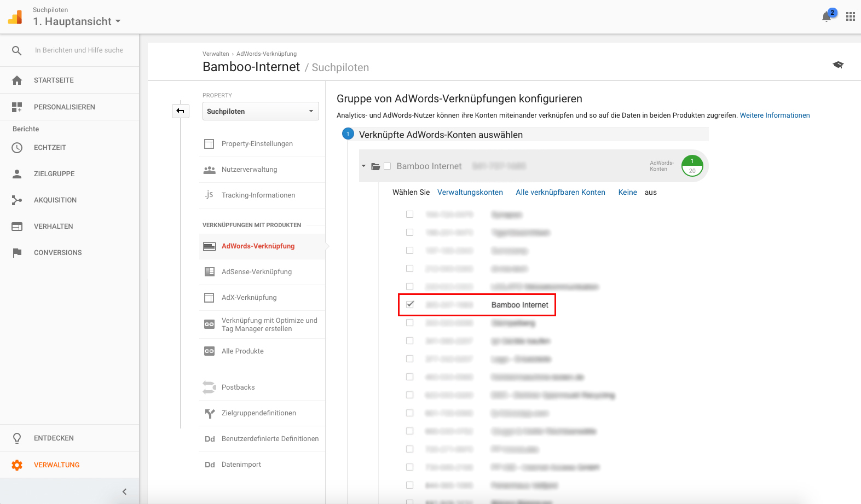
Task: Click the Verwaltung gear icon
Action: click(x=17, y=465)
